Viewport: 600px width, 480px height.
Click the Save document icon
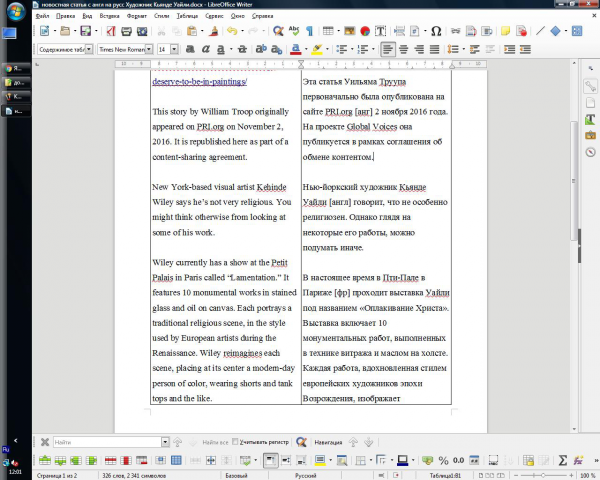pyautogui.click(x=85, y=31)
